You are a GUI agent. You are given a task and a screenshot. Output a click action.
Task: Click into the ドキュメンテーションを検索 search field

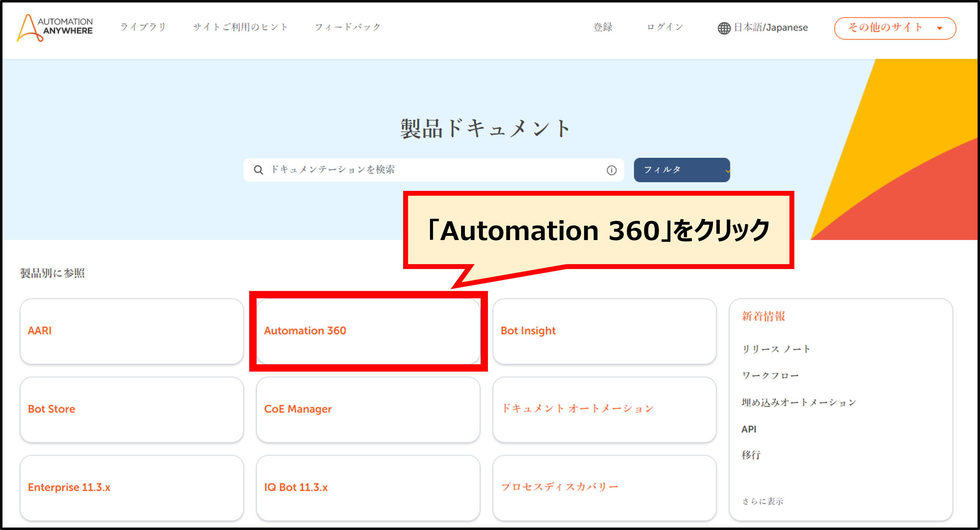[x=434, y=170]
